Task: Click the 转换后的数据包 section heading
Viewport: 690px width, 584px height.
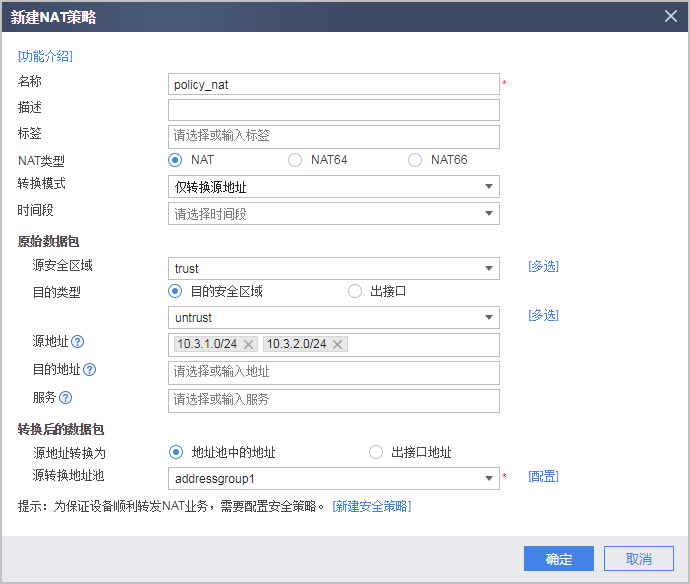Action: click(61, 430)
